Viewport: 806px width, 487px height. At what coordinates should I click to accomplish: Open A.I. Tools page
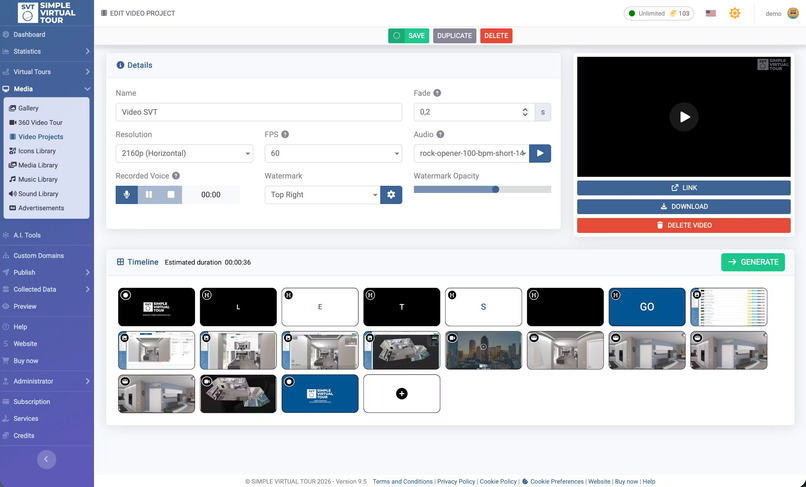pyautogui.click(x=27, y=235)
